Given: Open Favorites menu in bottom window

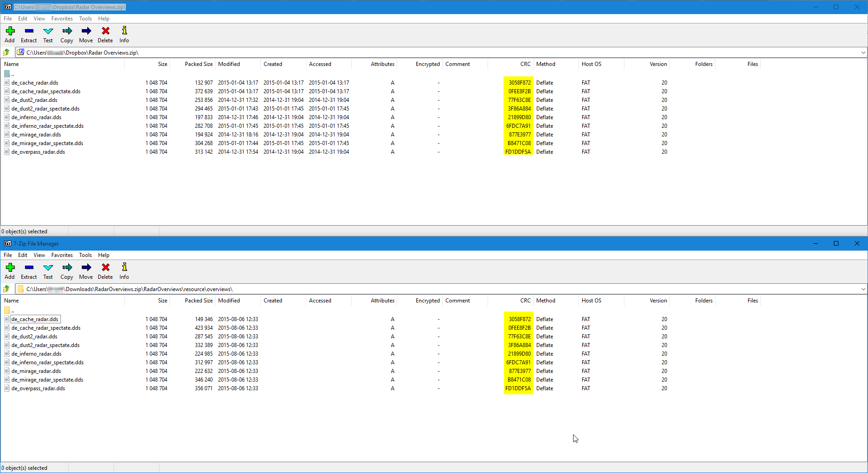Looking at the screenshot, I should tap(62, 255).
